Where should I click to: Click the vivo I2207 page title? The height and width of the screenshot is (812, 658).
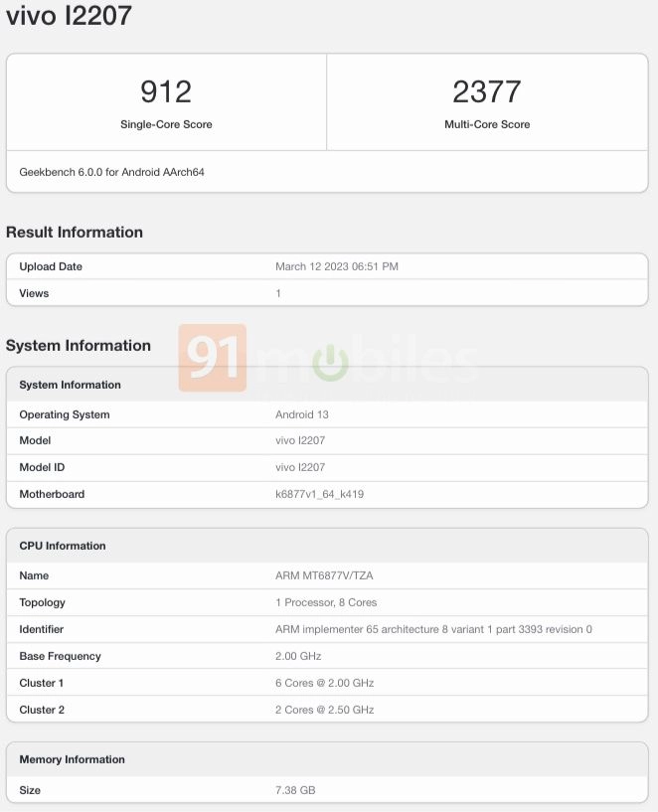coord(69,16)
